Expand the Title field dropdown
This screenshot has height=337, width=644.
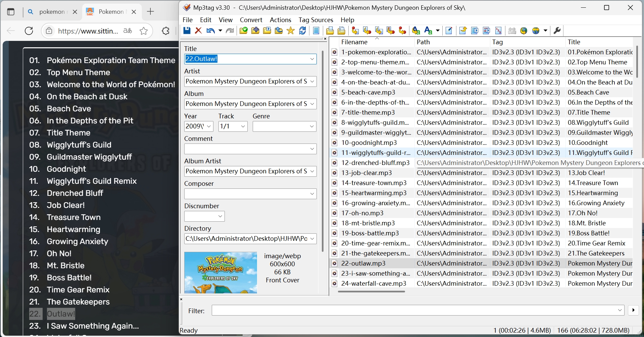tap(312, 59)
